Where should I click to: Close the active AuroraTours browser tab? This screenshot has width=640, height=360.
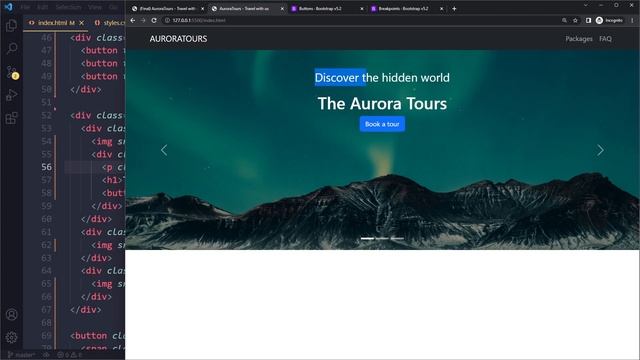[x=282, y=9]
